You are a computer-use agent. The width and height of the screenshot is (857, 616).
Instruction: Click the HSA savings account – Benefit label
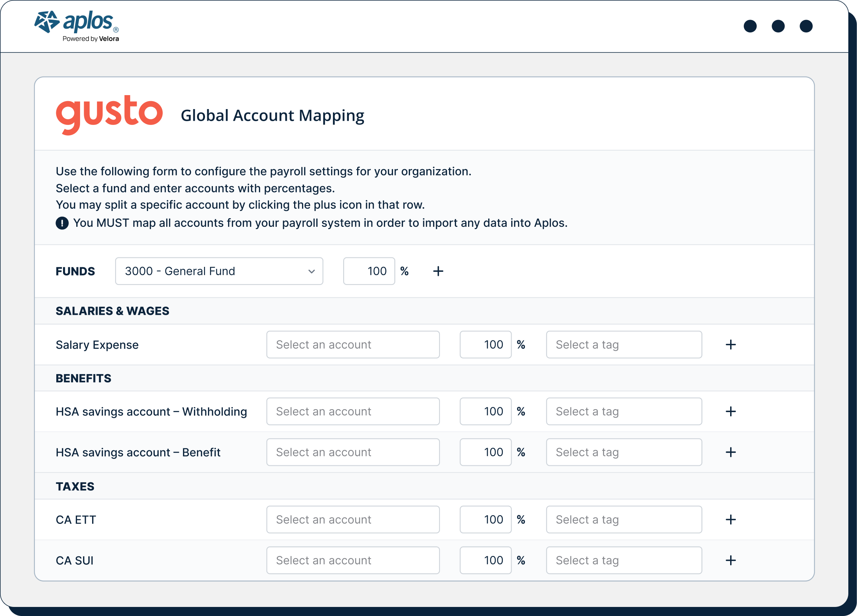click(x=138, y=452)
